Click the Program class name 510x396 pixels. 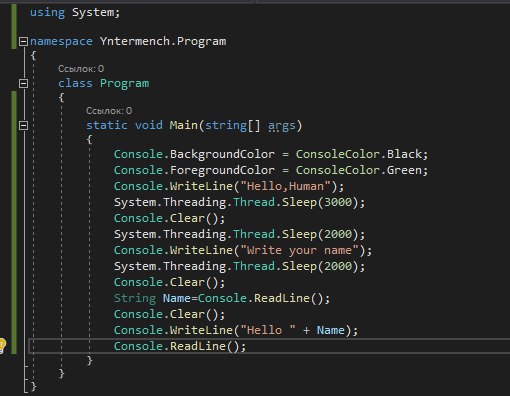tap(125, 83)
